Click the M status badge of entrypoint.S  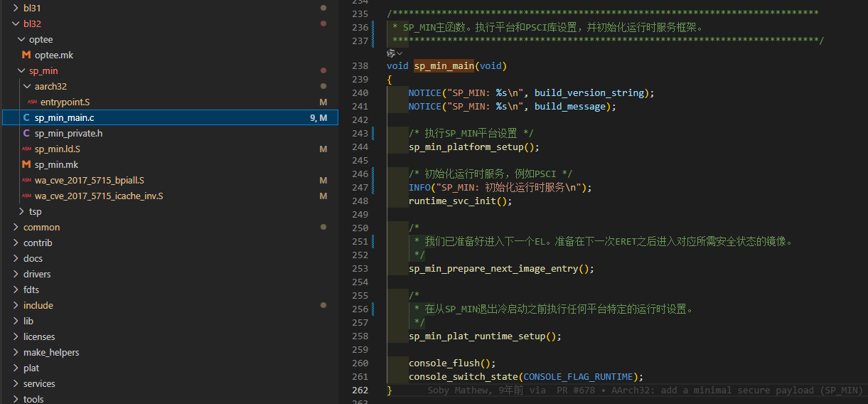pyautogui.click(x=323, y=102)
